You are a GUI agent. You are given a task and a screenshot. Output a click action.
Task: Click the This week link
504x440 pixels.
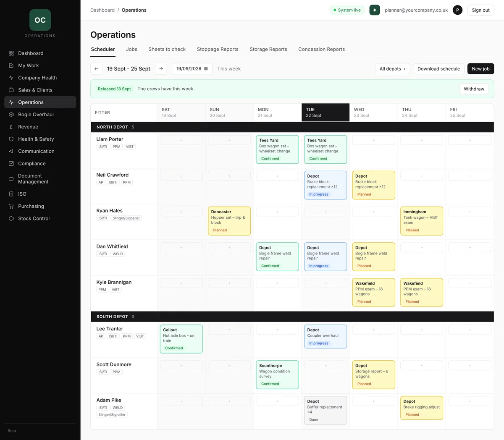(x=229, y=68)
